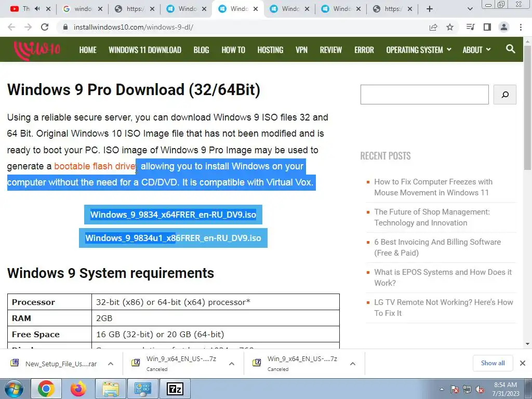
Task: Open Chrome from the taskbar
Action: click(x=46, y=389)
